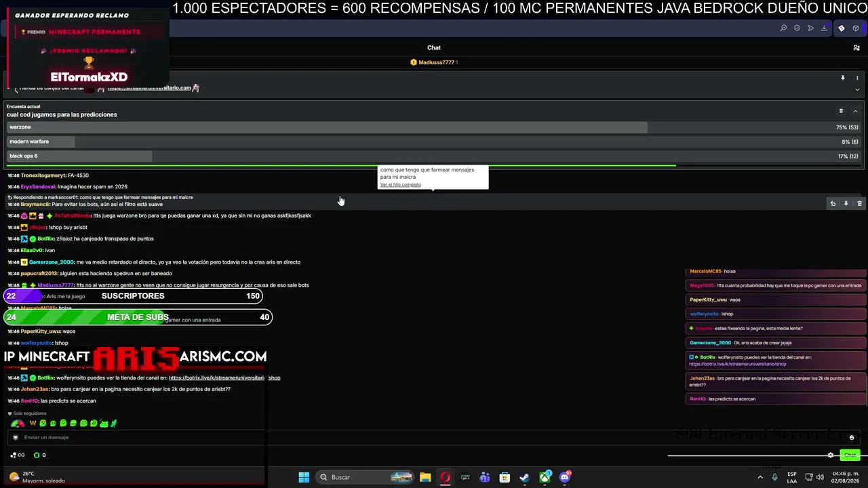
Task: Delete Braymanc8's message with trash icon
Action: pyautogui.click(x=859, y=203)
